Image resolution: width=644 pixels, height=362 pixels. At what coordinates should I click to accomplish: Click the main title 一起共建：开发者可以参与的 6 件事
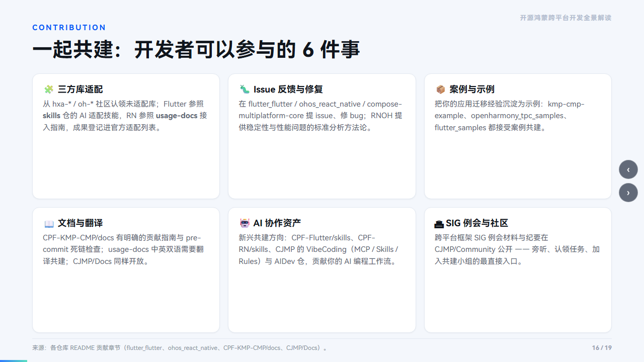point(196,50)
